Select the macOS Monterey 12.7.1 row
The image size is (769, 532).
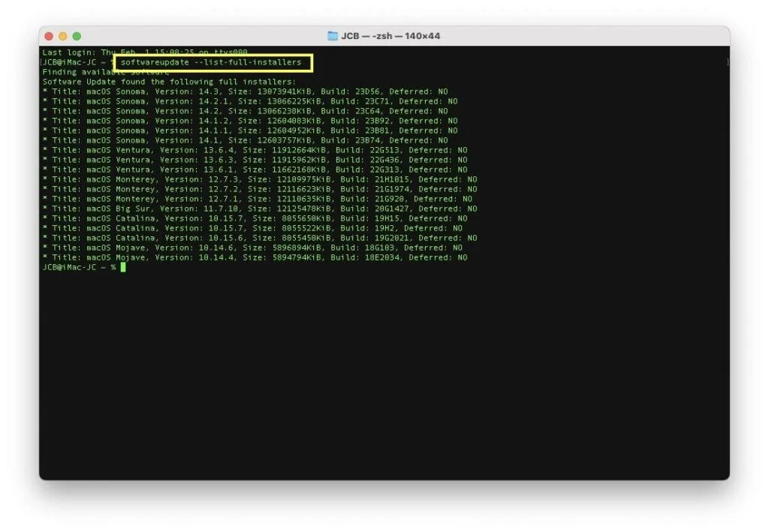(258, 199)
